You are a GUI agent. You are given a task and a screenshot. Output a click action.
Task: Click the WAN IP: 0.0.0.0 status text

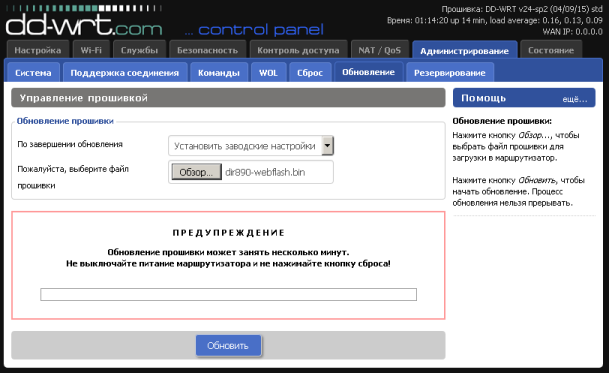click(572, 31)
